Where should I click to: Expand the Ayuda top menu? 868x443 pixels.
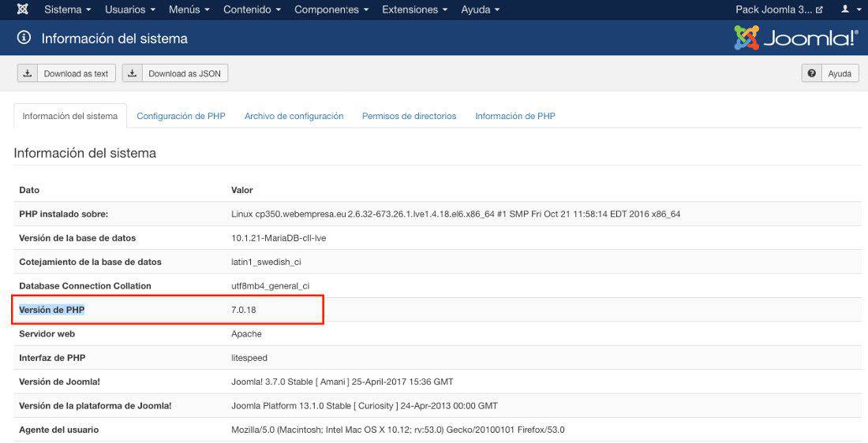[x=481, y=9]
